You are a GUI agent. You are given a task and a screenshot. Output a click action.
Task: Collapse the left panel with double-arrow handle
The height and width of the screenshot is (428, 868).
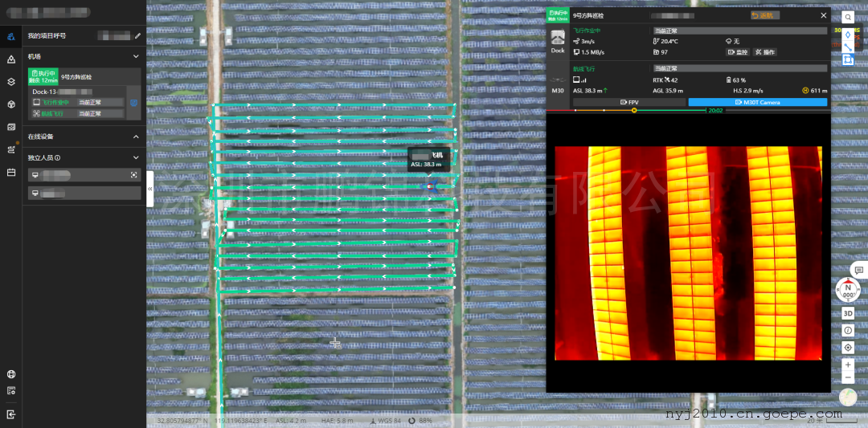pos(150,189)
